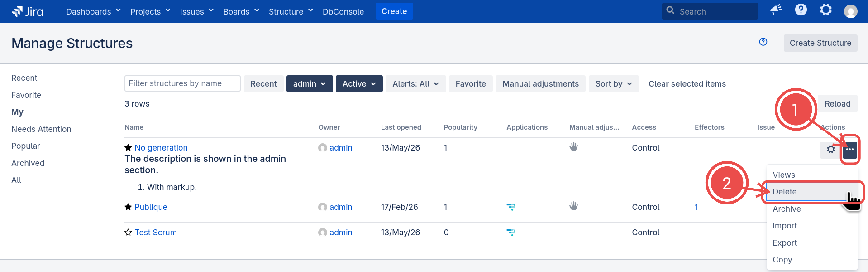Click the Jira logo
Screen dimensions: 868x272
[x=28, y=11]
